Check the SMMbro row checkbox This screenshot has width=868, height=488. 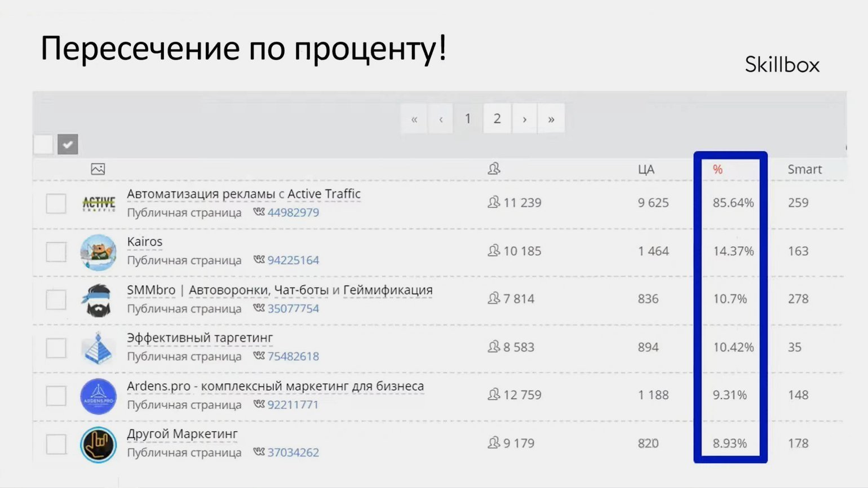coord(56,300)
